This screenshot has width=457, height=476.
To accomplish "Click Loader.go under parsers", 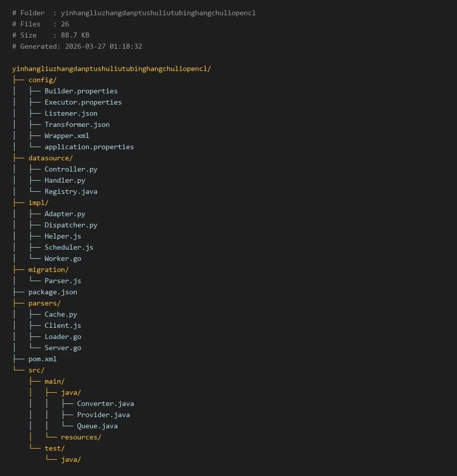I will click(x=62, y=337).
